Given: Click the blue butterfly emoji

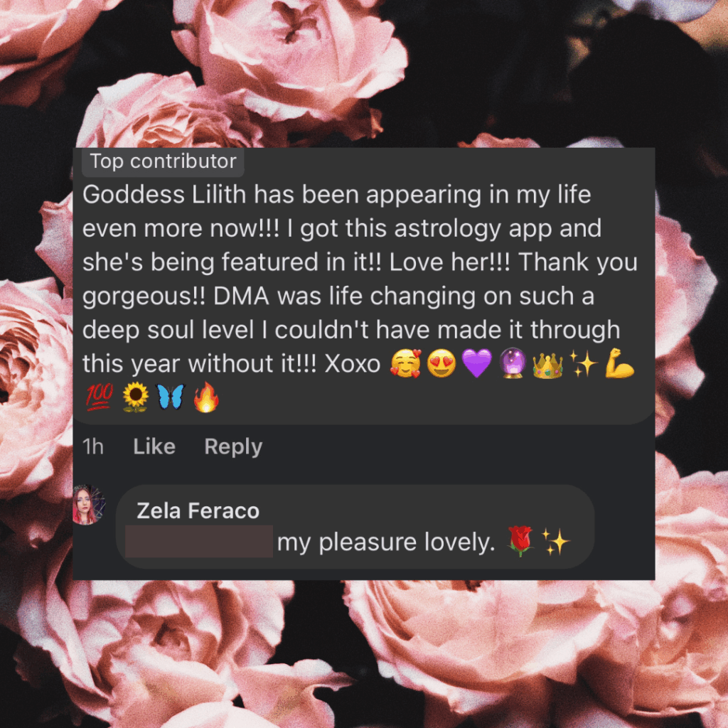Looking at the screenshot, I should click(x=171, y=397).
